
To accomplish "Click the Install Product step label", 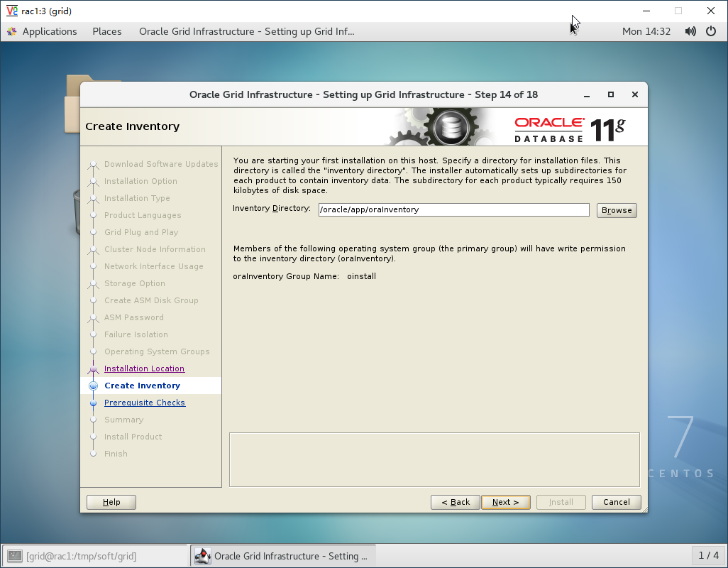I will [x=133, y=437].
